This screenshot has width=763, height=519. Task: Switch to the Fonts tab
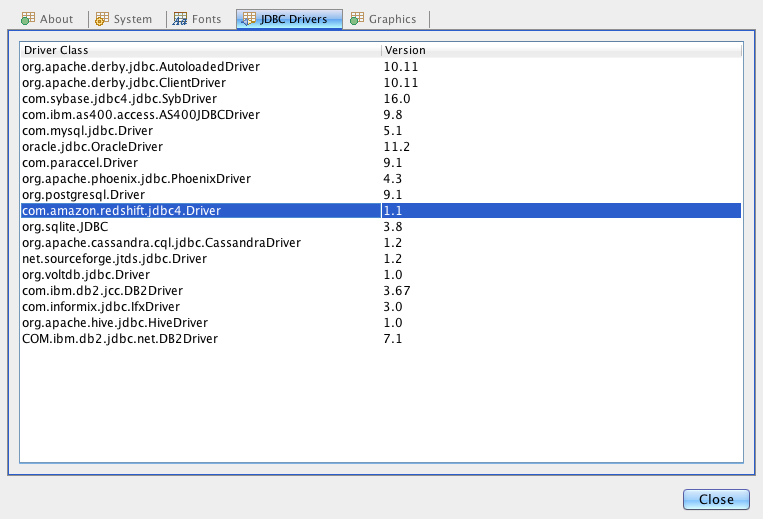(x=197, y=19)
